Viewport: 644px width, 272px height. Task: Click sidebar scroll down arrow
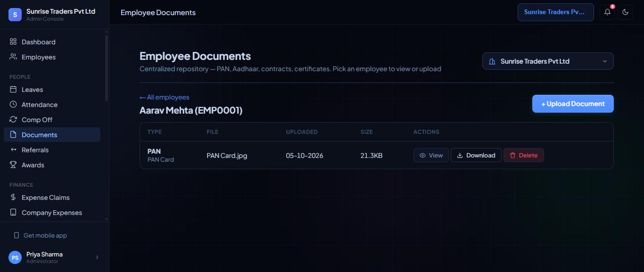click(107, 219)
